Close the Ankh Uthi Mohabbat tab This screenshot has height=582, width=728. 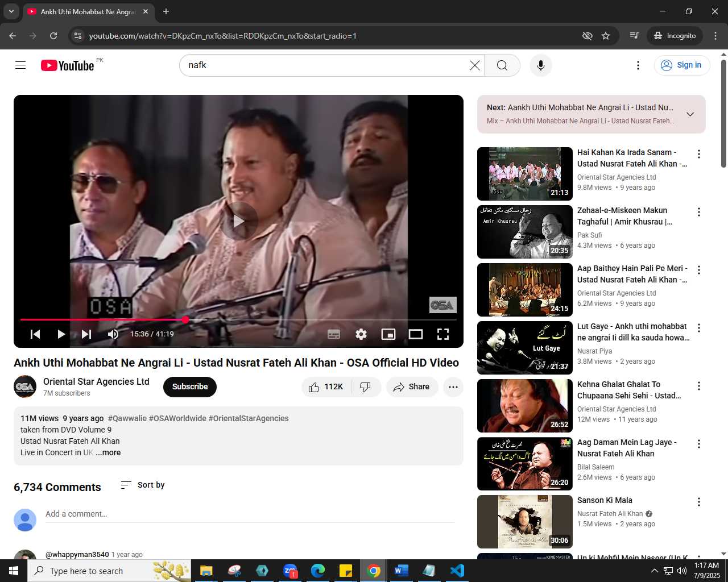pyautogui.click(x=146, y=11)
